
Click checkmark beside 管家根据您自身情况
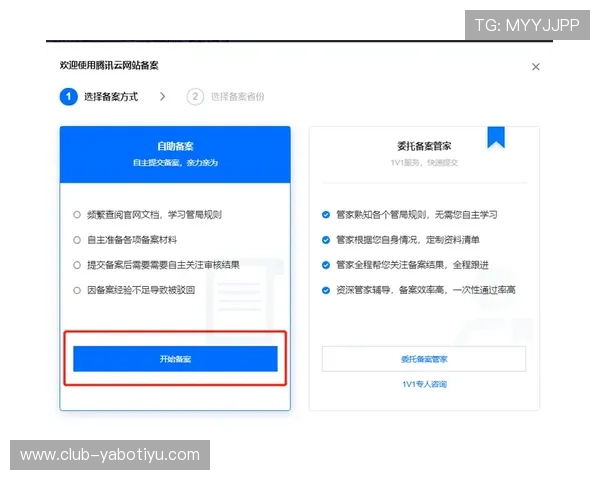[326, 240]
